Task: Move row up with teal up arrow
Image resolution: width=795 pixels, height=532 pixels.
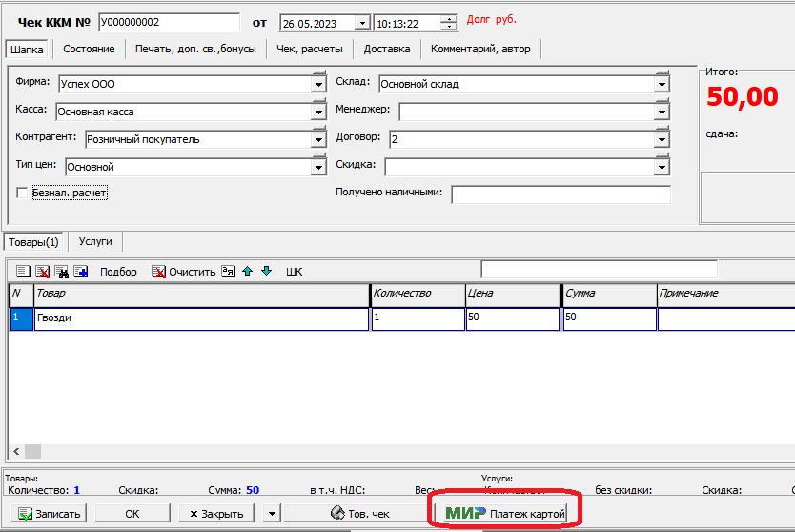Action: coord(248,271)
